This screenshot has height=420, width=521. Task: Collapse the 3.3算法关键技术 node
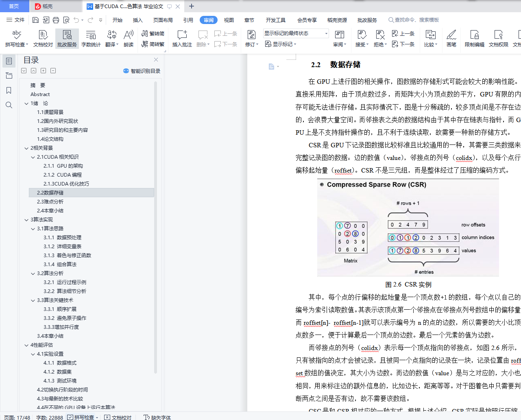click(33, 300)
